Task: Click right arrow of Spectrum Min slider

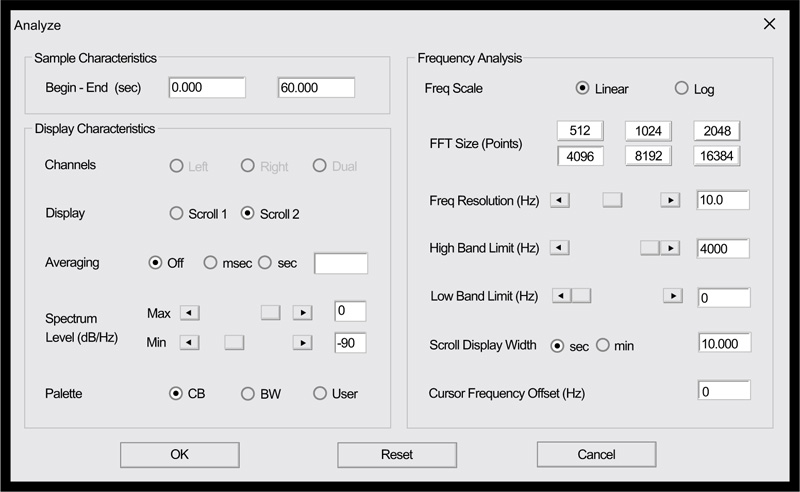Action: pos(303,342)
